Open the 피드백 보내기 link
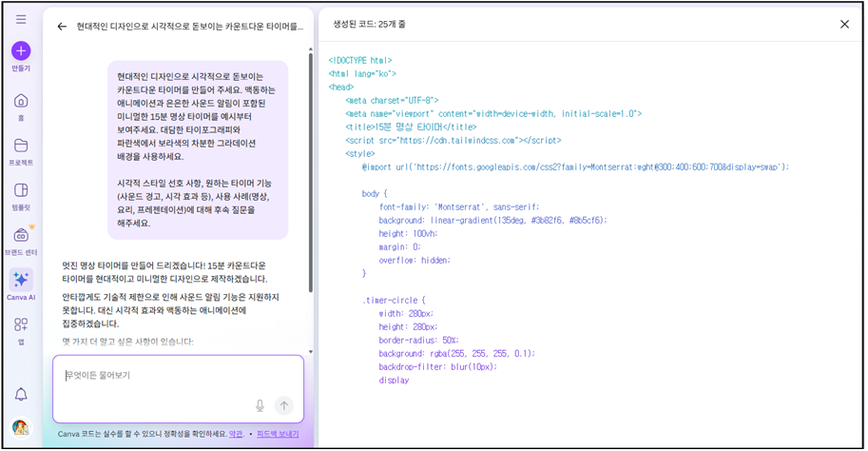 [x=278, y=434]
